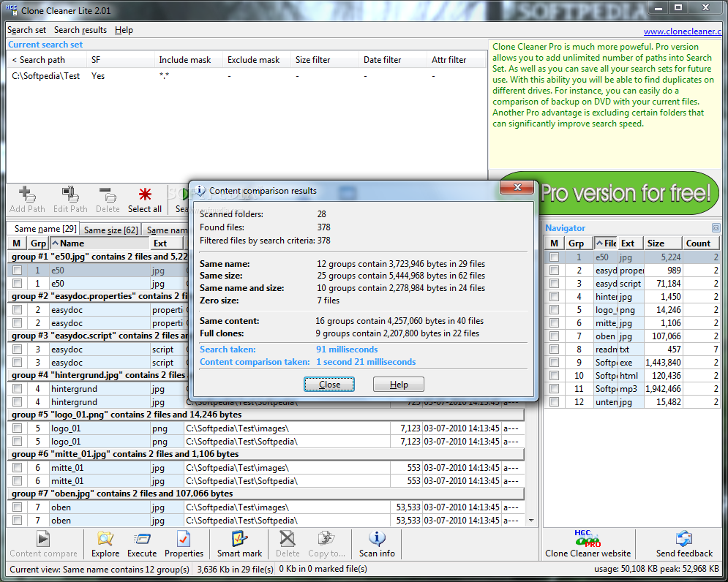Click the Send feedback icon
The width and height of the screenshot is (728, 582).
coord(684,539)
